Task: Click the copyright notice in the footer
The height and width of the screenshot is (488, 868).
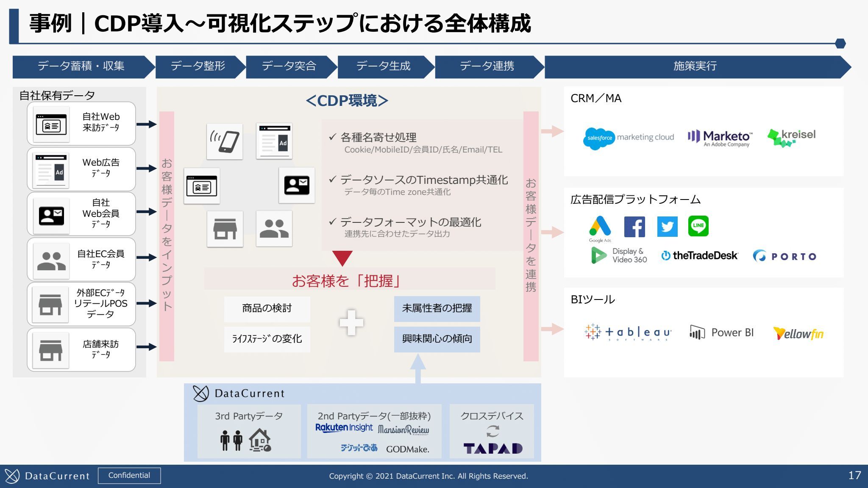Action: pyautogui.click(x=428, y=476)
